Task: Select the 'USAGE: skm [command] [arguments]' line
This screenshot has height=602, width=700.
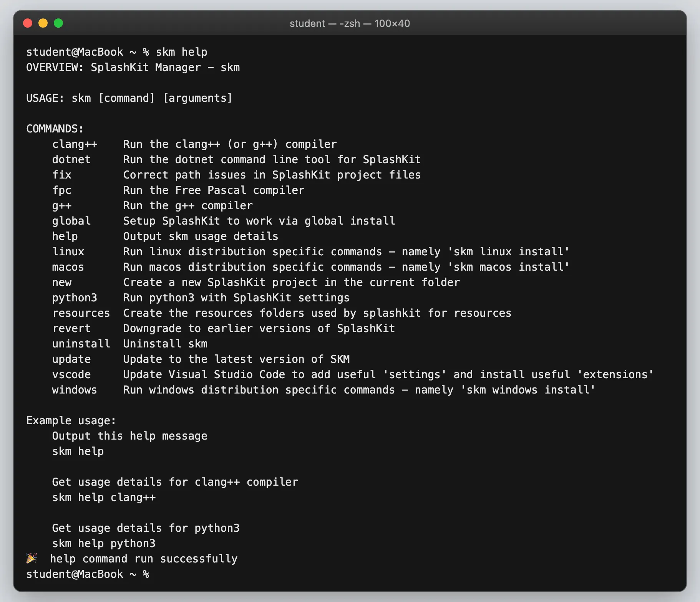Action: tap(129, 98)
